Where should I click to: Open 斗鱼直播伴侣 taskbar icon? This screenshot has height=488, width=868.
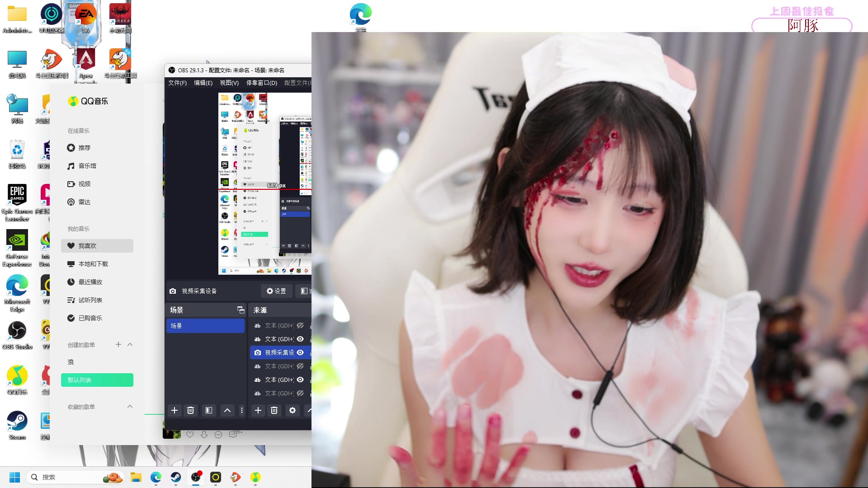pyautogui.click(x=236, y=477)
